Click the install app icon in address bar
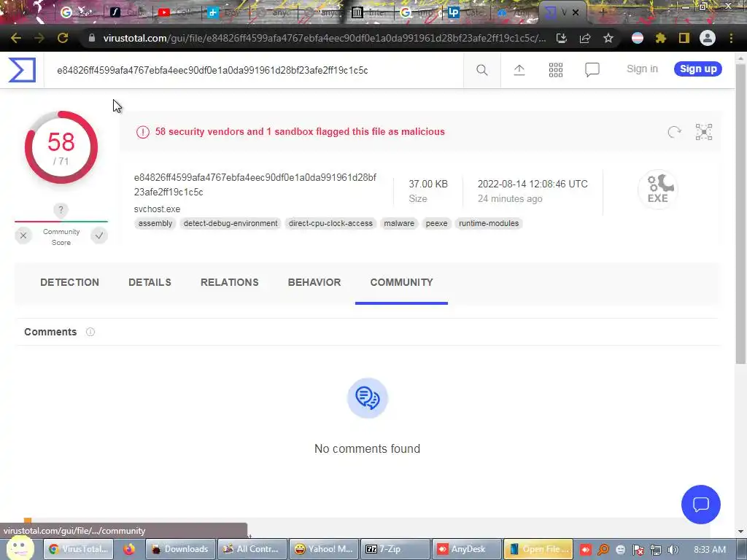747x560 pixels. 561,38
